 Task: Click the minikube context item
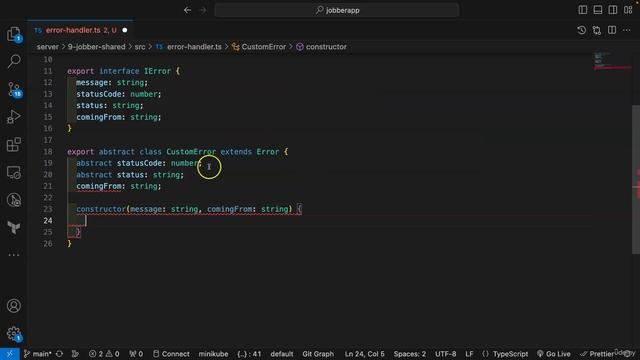(x=213, y=354)
